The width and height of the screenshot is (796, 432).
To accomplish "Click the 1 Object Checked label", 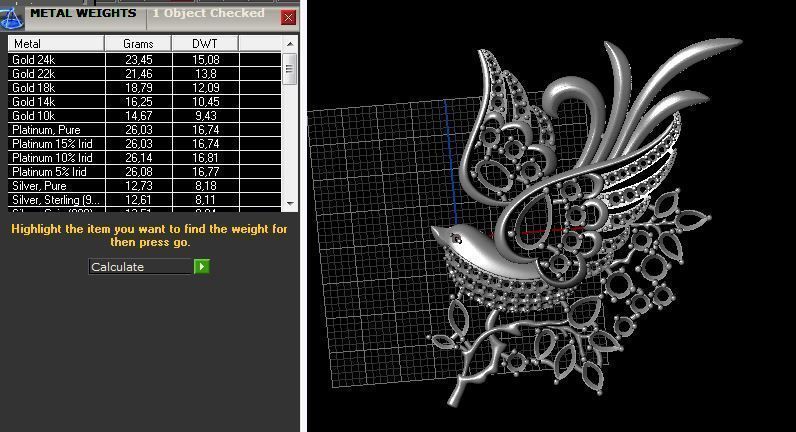I will [x=208, y=13].
